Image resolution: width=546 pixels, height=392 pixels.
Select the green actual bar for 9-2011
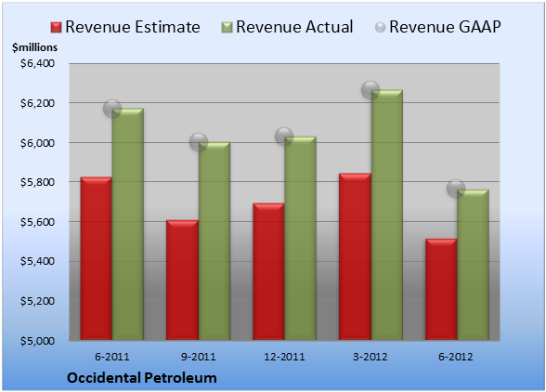coord(214,241)
